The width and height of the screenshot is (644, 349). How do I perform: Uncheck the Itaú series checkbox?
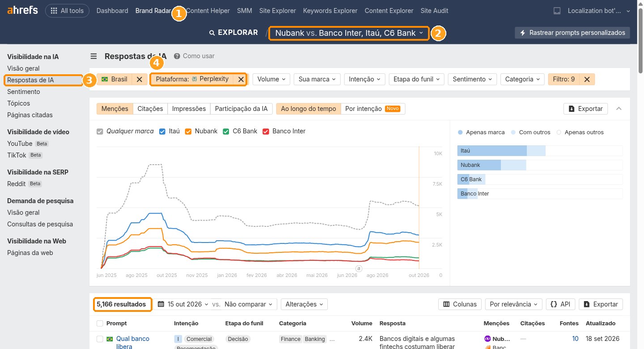[x=162, y=132]
